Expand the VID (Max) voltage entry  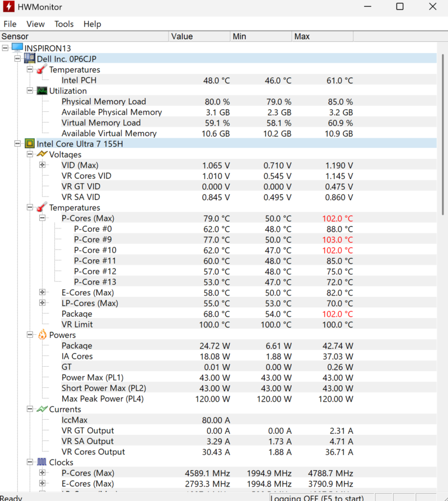42,165
